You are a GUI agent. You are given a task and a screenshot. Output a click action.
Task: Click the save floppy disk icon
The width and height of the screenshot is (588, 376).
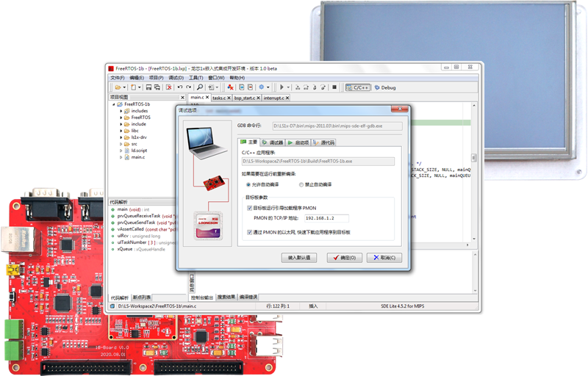[x=148, y=87]
